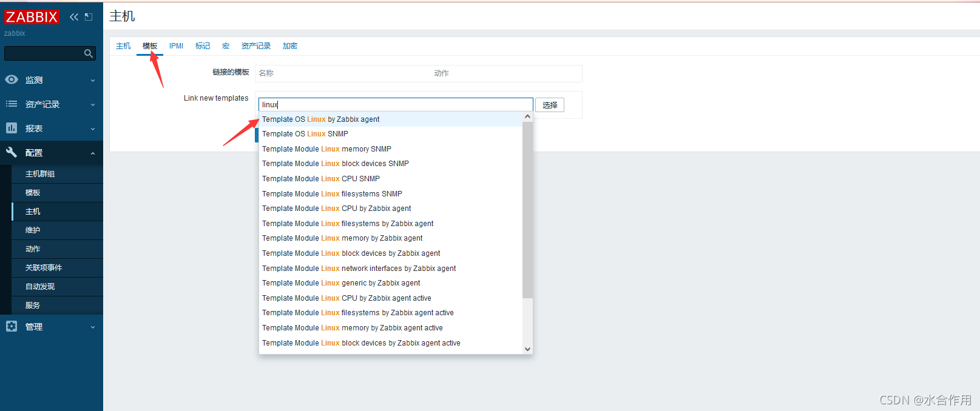The width and height of the screenshot is (980, 411).
Task: Select Linux memory by Zabbix agent active
Action: tap(391, 328)
